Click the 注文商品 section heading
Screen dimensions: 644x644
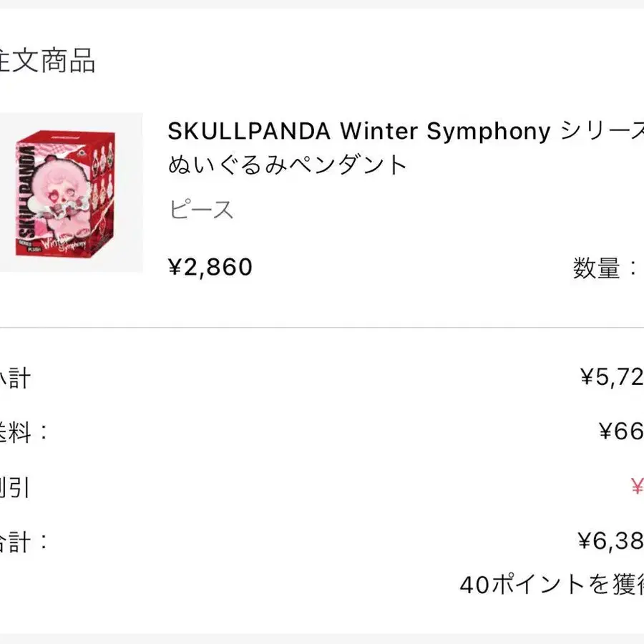click(x=47, y=61)
